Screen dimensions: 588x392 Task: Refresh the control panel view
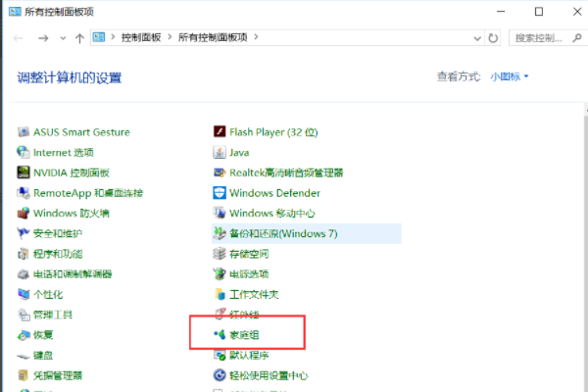(x=493, y=38)
